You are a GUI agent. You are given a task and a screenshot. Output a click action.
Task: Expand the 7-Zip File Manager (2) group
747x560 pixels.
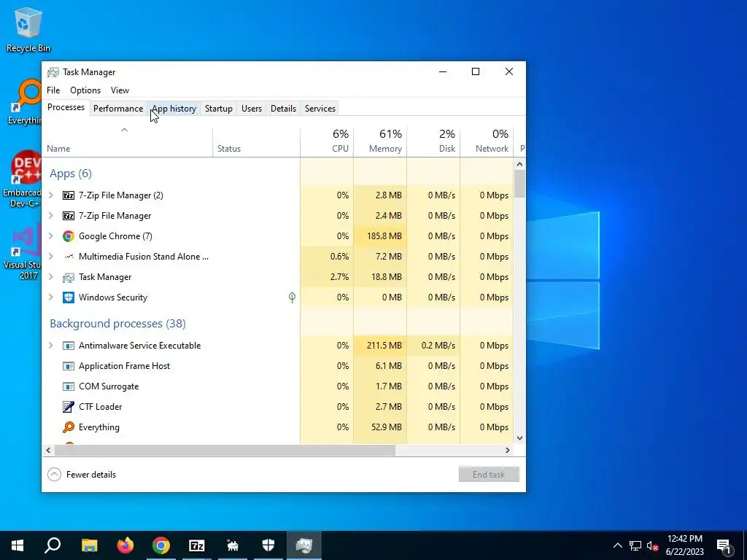pos(51,195)
